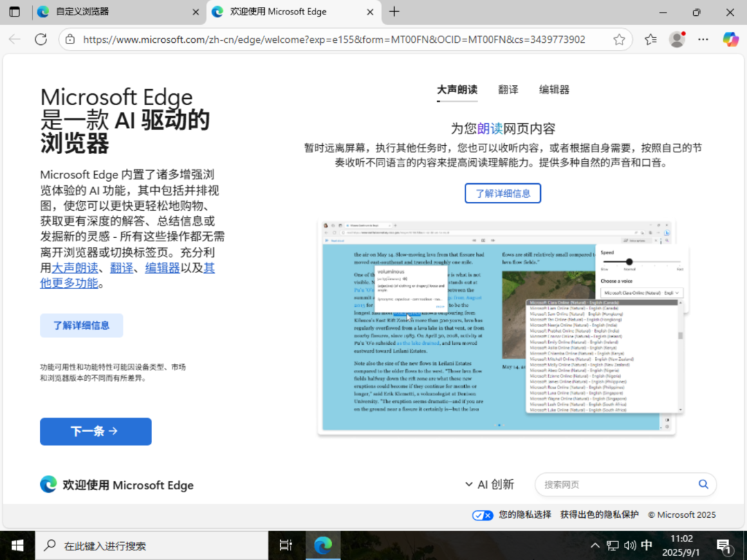Image resolution: width=747 pixels, height=560 pixels.
Task: Open the 其他更多功能 link
Action: click(x=69, y=283)
